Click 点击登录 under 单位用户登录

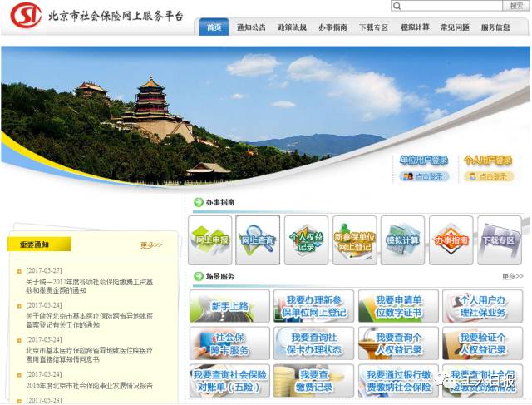tap(425, 176)
